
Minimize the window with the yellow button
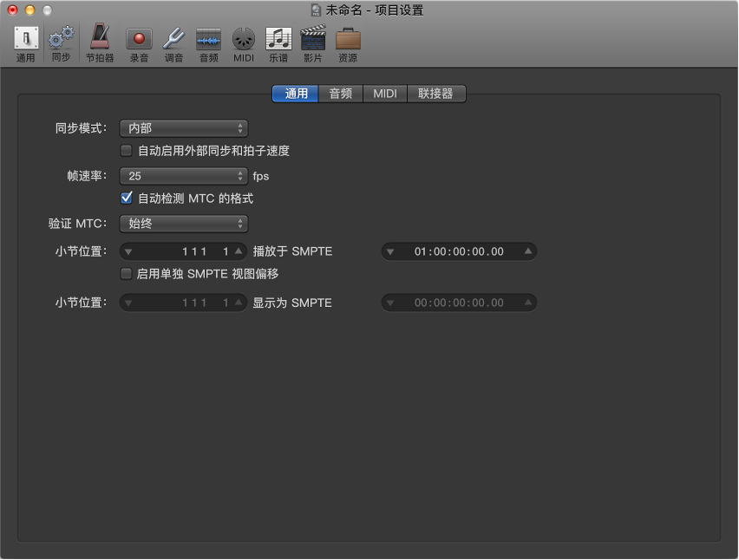coord(29,10)
